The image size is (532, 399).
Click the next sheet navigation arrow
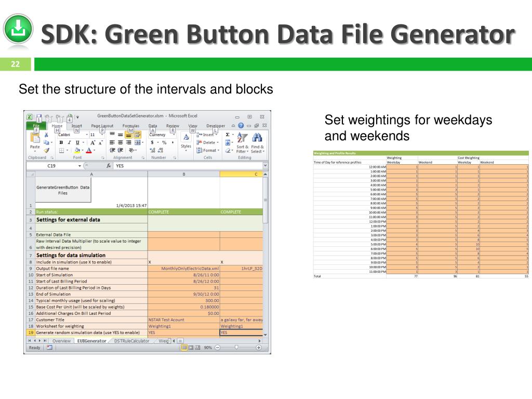[39, 341]
